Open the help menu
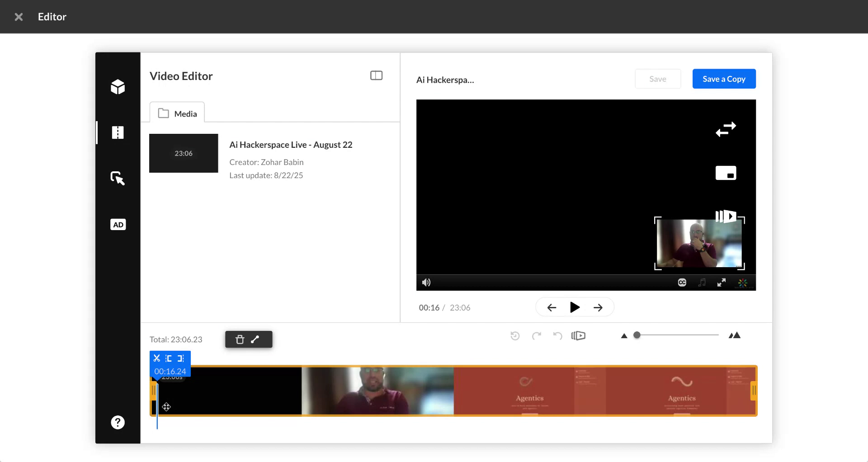 118,422
